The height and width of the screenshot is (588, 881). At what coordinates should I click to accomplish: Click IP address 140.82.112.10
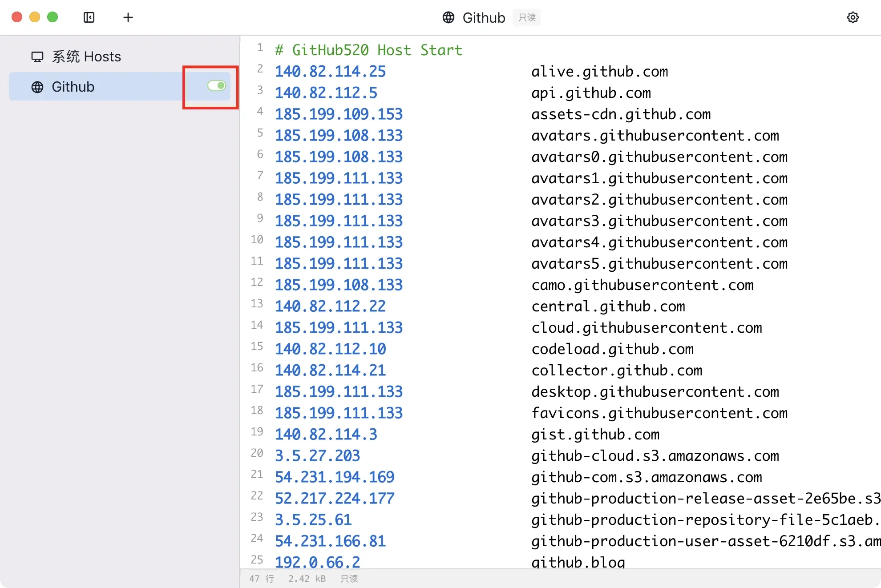(330, 349)
